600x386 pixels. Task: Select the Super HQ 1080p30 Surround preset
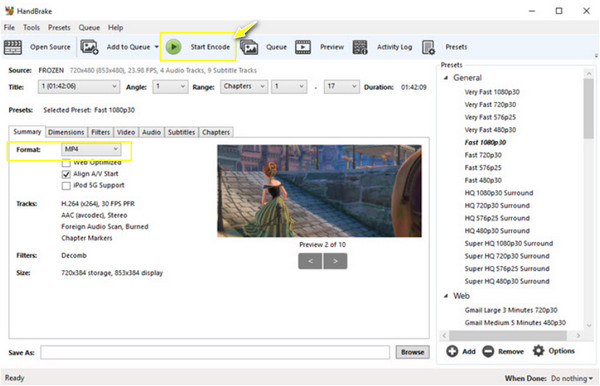click(x=509, y=243)
